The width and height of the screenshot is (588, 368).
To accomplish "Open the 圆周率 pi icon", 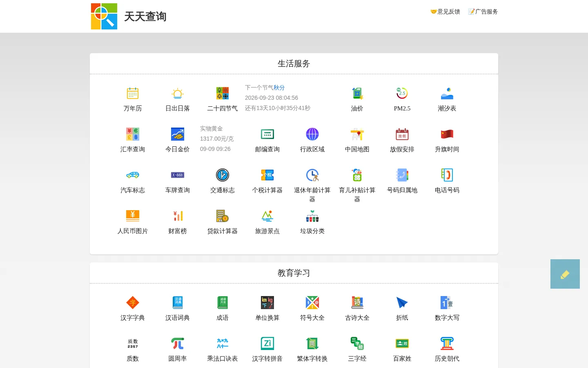I will (178, 343).
